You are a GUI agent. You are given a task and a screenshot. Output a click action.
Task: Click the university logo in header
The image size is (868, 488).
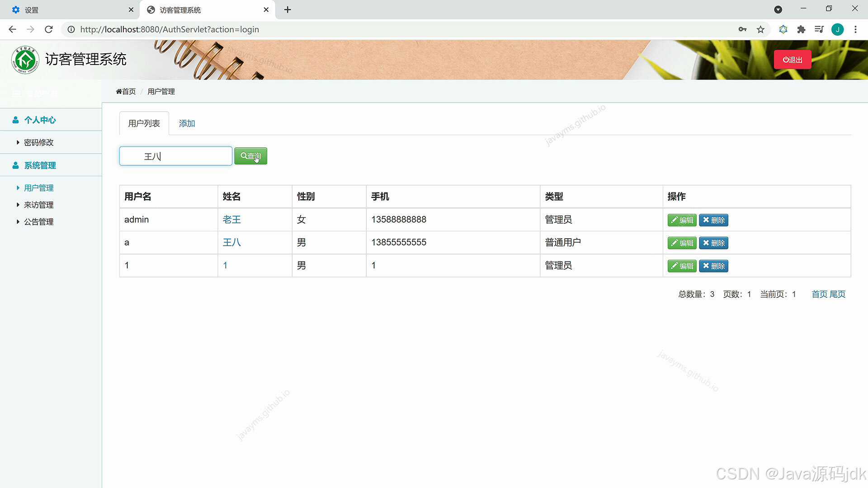click(x=25, y=60)
